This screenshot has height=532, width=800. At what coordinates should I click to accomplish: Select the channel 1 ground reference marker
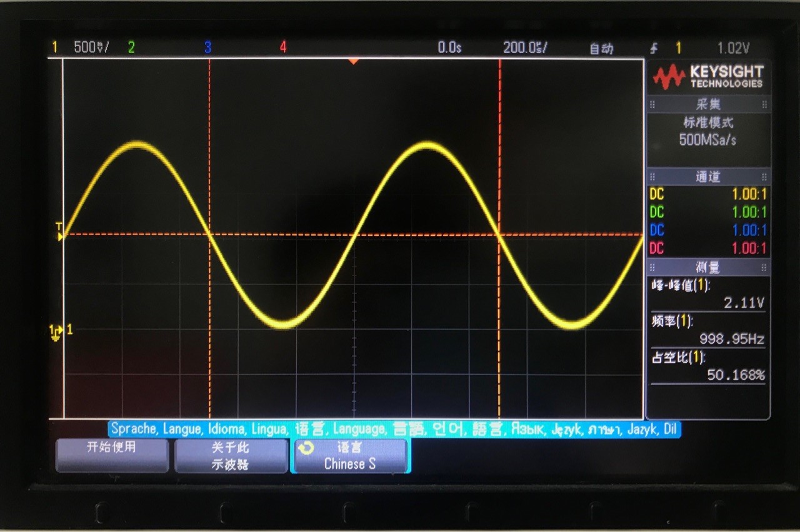coord(56,331)
